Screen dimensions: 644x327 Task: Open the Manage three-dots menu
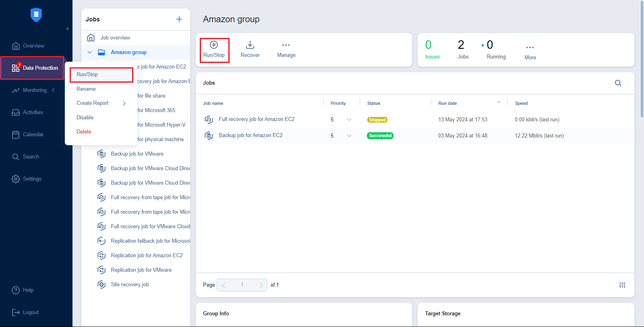(x=286, y=45)
